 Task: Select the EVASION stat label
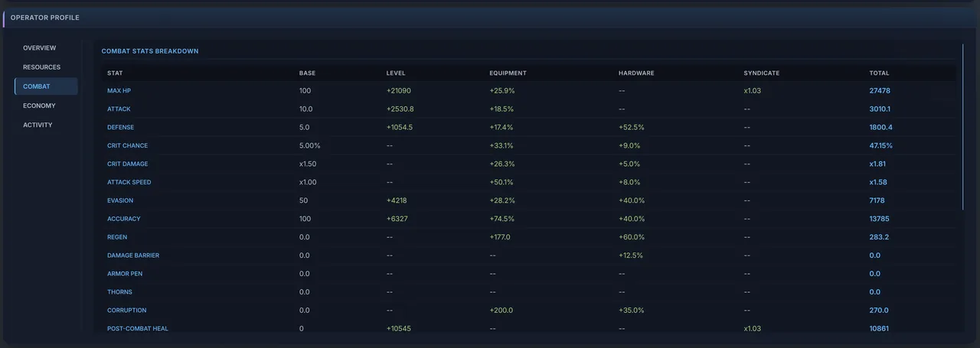click(120, 200)
